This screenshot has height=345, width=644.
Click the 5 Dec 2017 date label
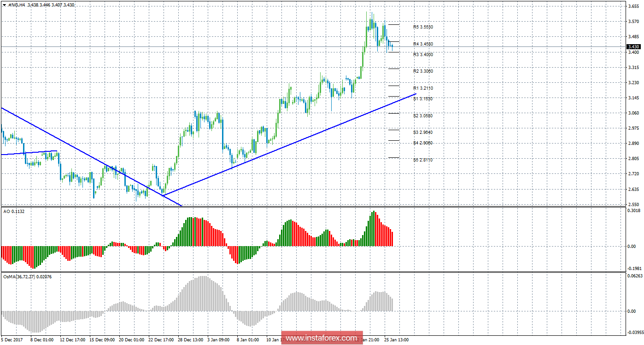click(x=12, y=340)
